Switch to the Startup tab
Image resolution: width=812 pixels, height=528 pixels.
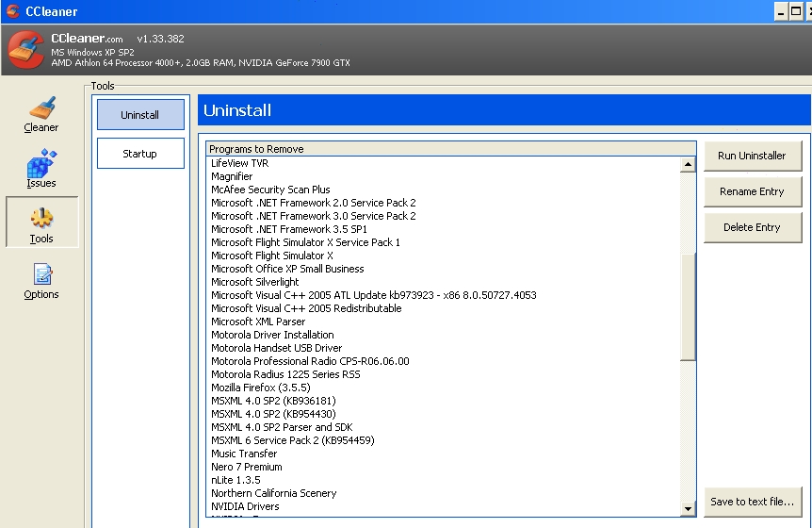140,154
